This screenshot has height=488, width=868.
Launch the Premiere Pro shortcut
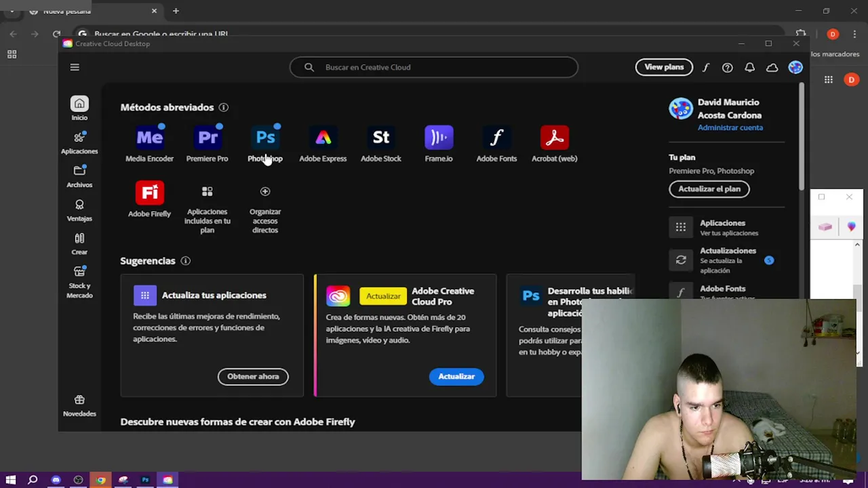[x=208, y=144]
